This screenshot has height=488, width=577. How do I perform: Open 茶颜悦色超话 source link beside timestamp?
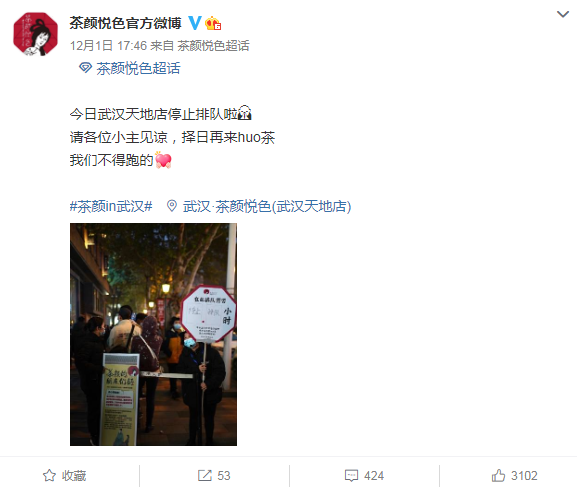(x=213, y=46)
